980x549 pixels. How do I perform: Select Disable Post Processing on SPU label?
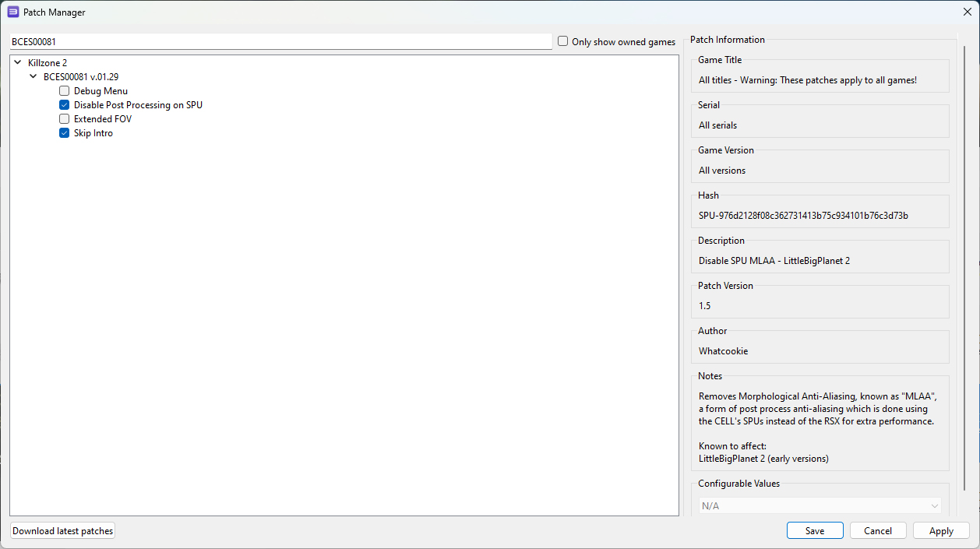(138, 105)
